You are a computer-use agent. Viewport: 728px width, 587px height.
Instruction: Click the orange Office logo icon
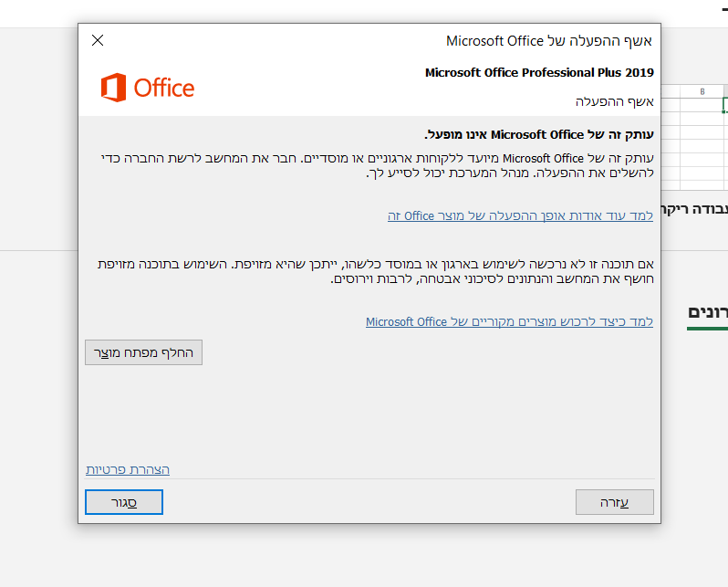(113, 88)
